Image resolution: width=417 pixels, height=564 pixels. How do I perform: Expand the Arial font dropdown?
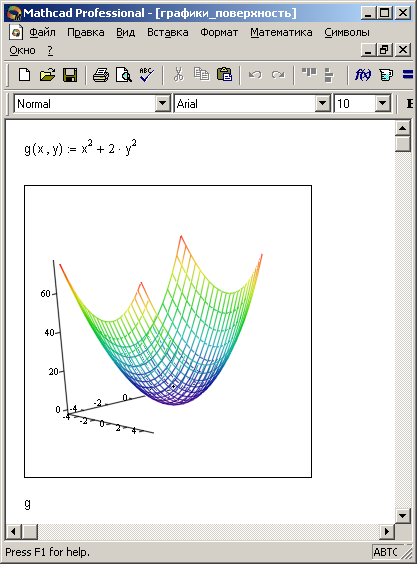tap(323, 104)
